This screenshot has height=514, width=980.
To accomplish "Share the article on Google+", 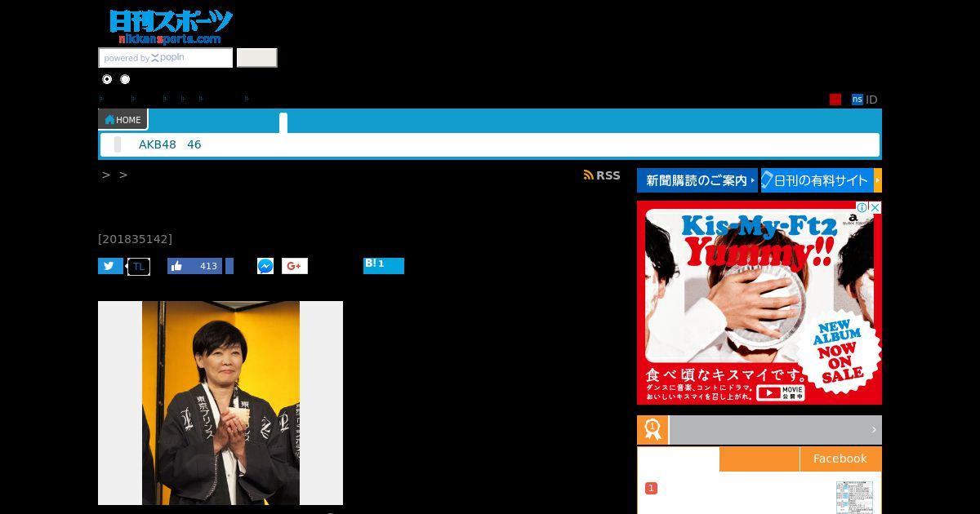I will pyautogui.click(x=295, y=266).
